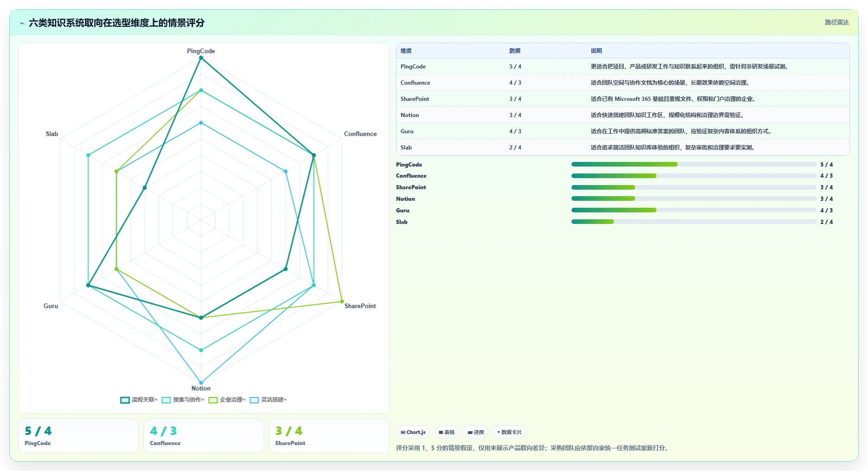This screenshot has height=471, width=868.
Task: Click the PingCode radar axis label
Action: point(201,51)
